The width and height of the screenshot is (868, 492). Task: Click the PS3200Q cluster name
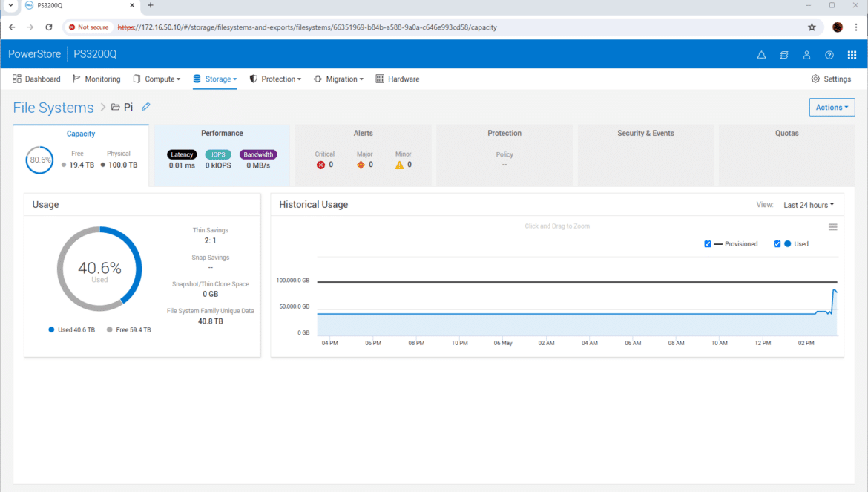click(x=95, y=54)
